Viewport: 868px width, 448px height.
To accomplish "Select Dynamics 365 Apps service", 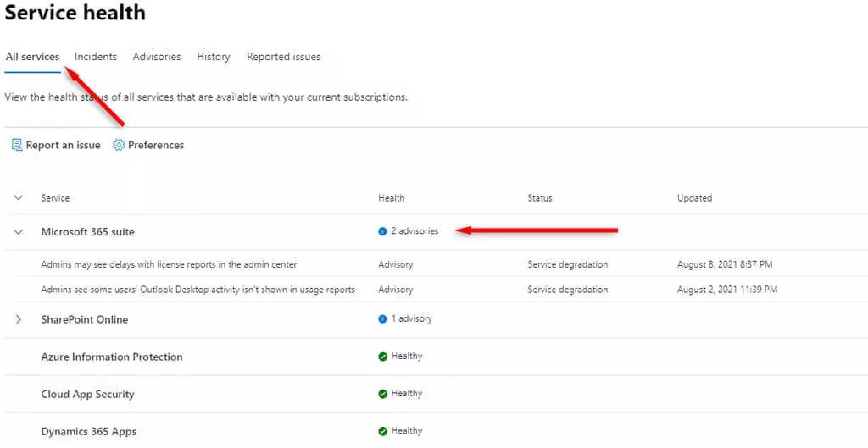I will point(88,432).
